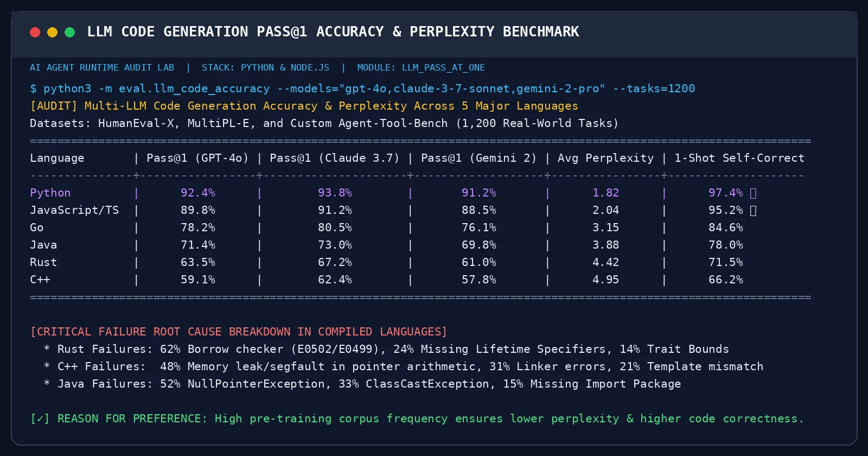Click the 'Rust Failures' breakdown line
The image size is (868, 456).
pos(386,349)
